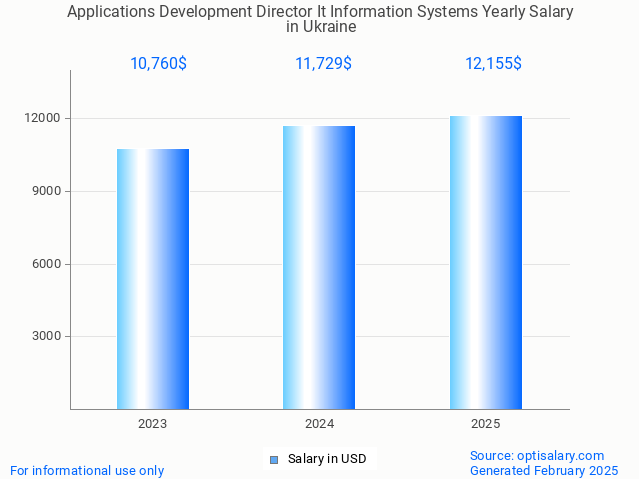Click the 2025 x-axis label

[x=485, y=424]
